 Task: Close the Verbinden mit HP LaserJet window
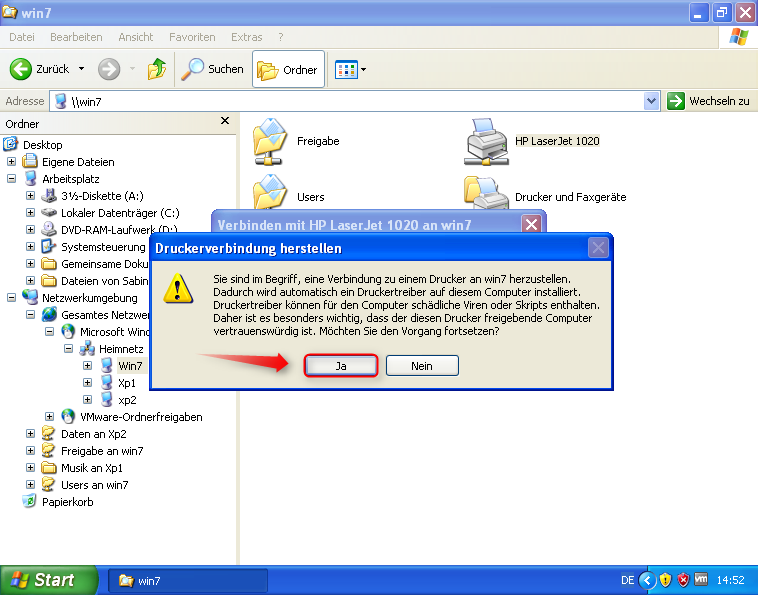pyautogui.click(x=531, y=224)
